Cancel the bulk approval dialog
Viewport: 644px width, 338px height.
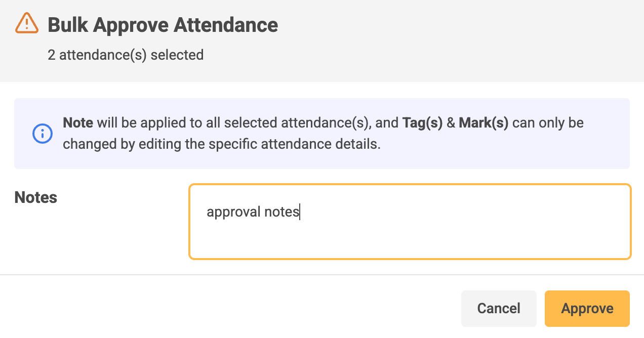[499, 309]
